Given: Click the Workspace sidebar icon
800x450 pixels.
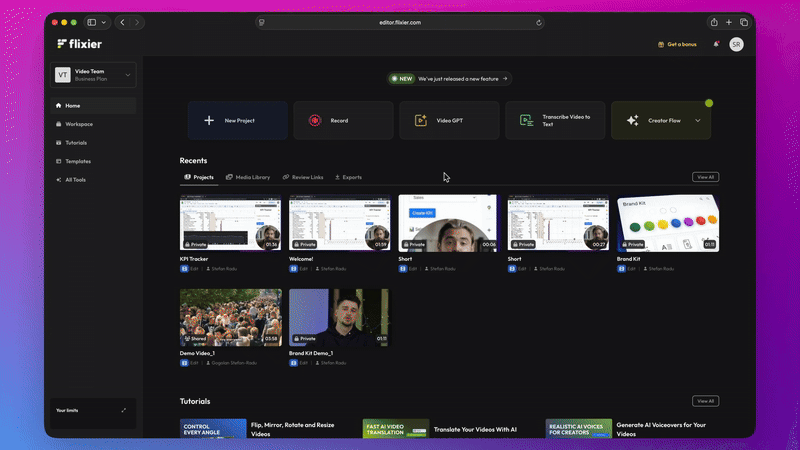Looking at the screenshot, I should 58,124.
